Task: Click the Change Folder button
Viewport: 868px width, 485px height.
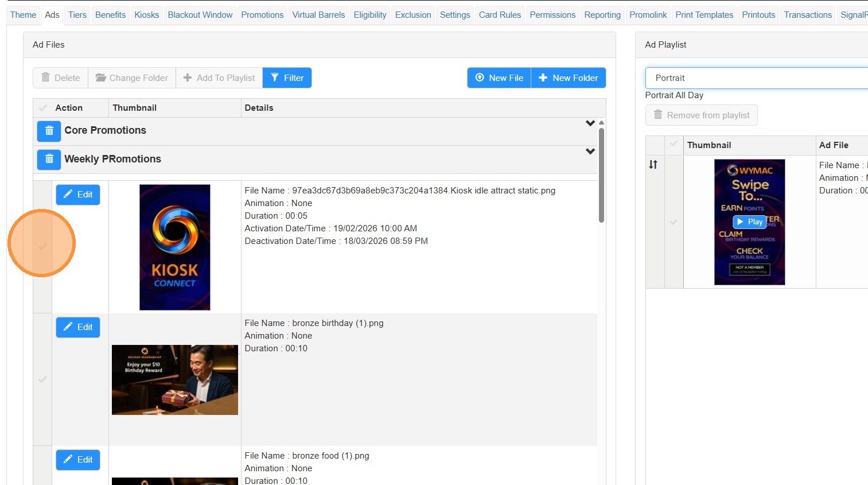Action: 132,78
